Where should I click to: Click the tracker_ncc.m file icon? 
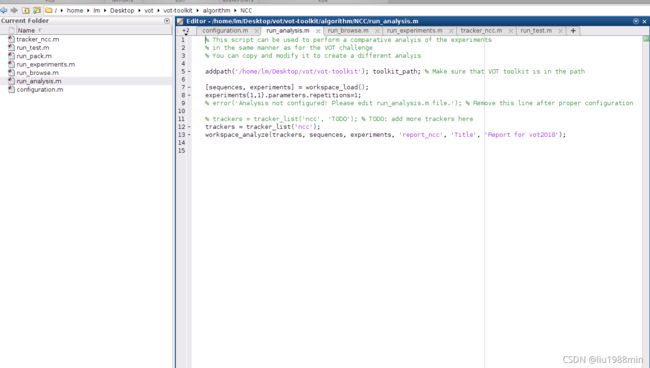[x=12, y=39]
